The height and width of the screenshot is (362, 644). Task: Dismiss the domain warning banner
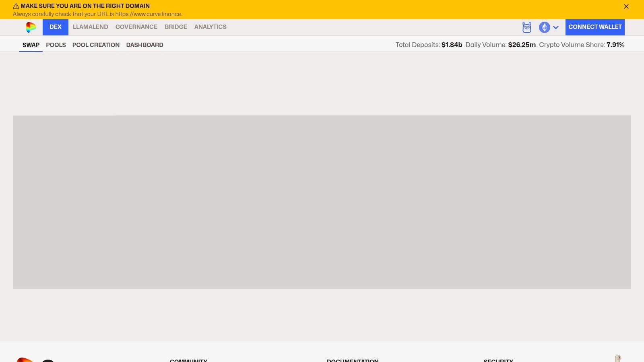click(x=626, y=6)
